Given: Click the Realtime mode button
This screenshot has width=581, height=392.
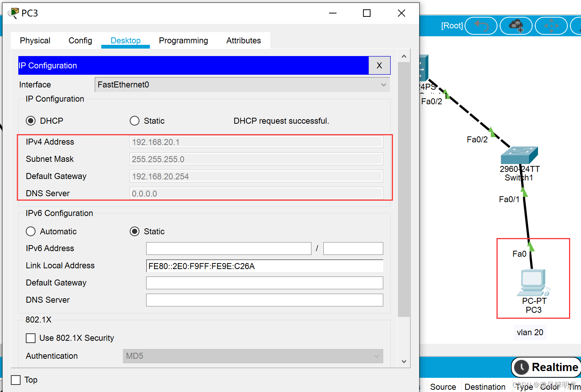Looking at the screenshot, I should click(x=546, y=367).
